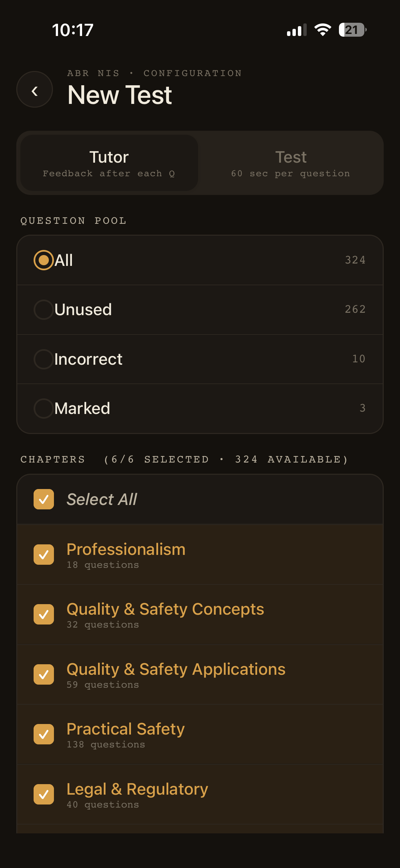
Task: Uncheck the Professionalism chapter checkbox
Action: pos(44,555)
